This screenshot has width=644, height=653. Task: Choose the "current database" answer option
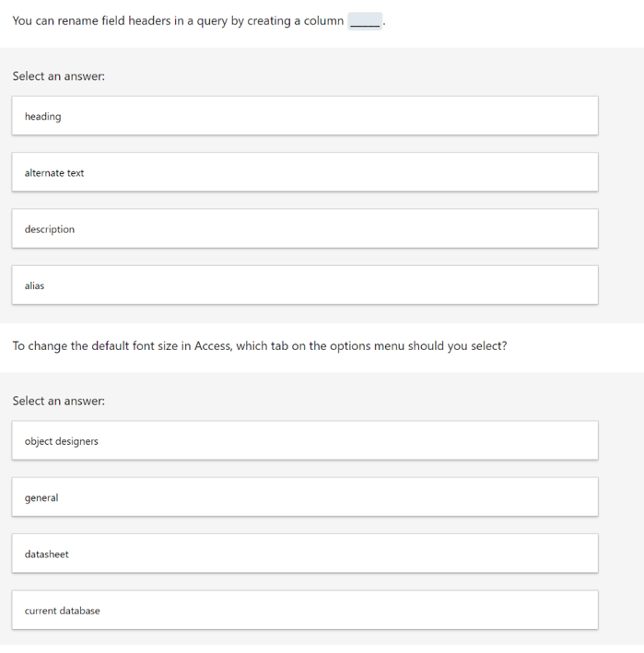pyautogui.click(x=305, y=610)
